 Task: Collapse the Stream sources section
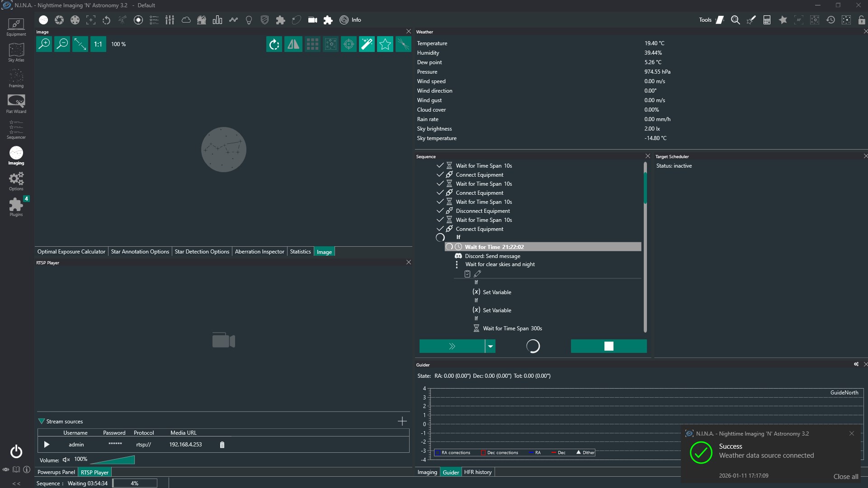pyautogui.click(x=42, y=421)
